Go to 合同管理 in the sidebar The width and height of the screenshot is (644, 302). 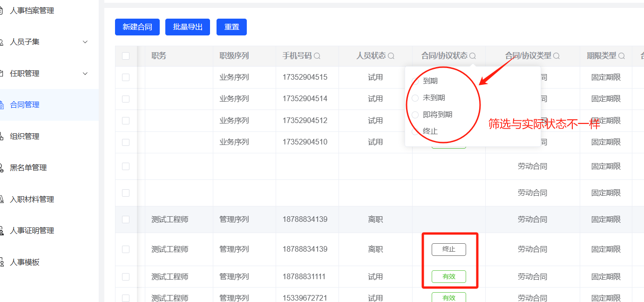point(25,105)
